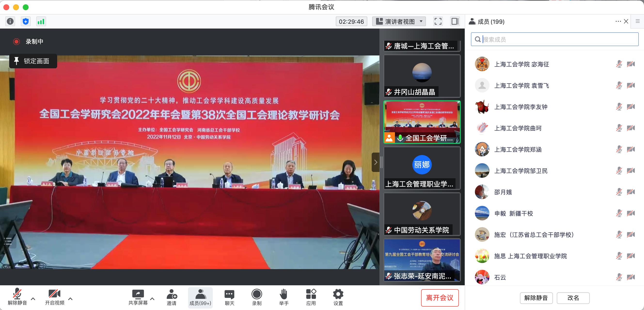Select member 上海工会学院 袁雪飞
The width and height of the screenshot is (644, 310).
click(555, 85)
